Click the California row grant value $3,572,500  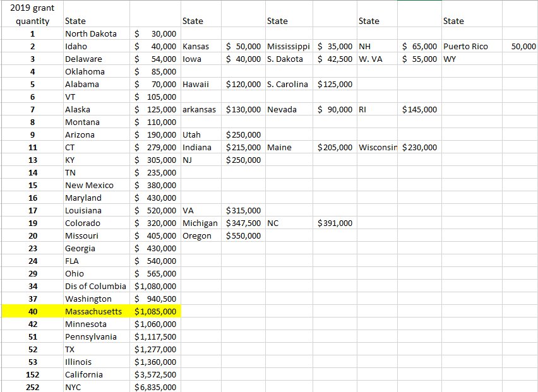click(155, 374)
